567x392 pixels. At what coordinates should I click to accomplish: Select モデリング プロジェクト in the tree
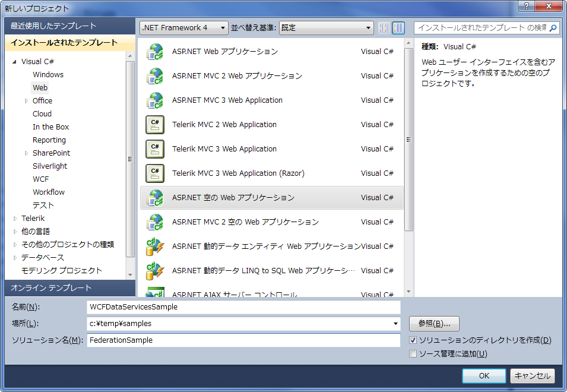[x=62, y=270]
